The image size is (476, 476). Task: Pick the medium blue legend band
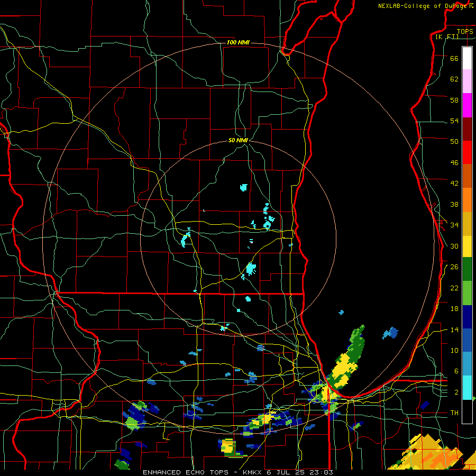pyautogui.click(x=467, y=341)
